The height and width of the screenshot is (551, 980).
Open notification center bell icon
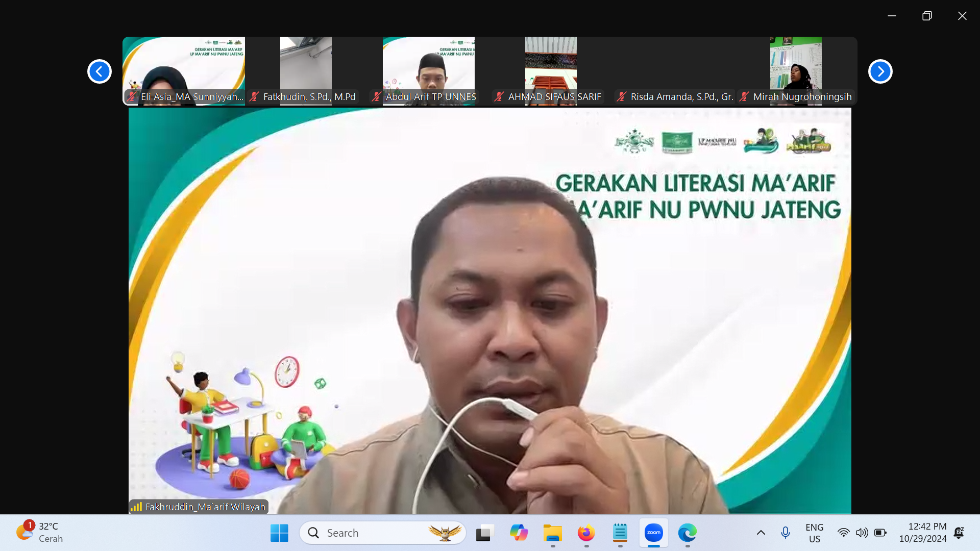tap(959, 533)
